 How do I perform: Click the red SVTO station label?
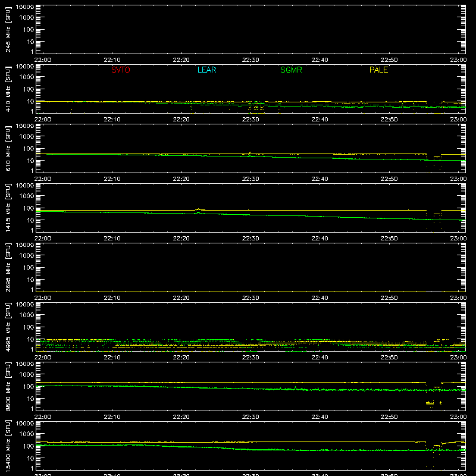point(121,70)
